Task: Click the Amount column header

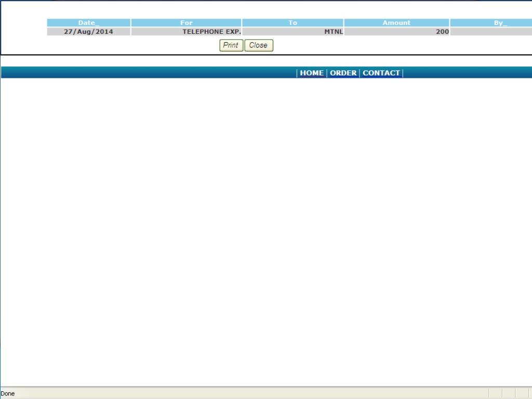Action: tap(396, 23)
